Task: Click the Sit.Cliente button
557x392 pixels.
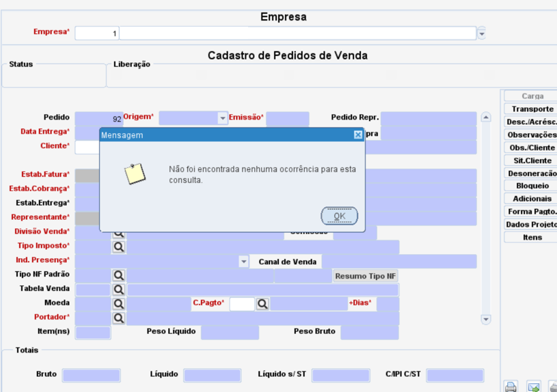Action: coord(532,160)
